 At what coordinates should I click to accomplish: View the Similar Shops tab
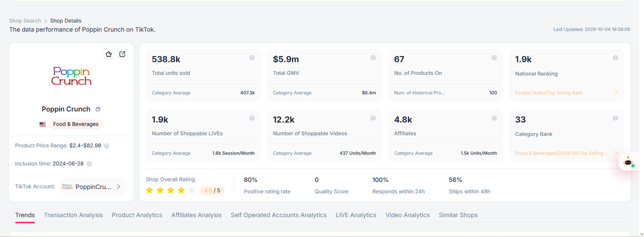pyautogui.click(x=458, y=215)
